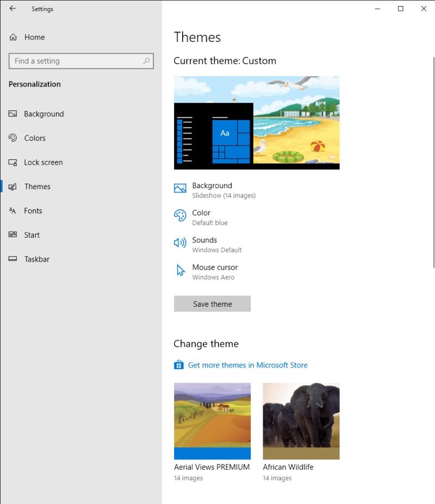Click the Sounds speaker icon
435x504 pixels.
coord(180,242)
